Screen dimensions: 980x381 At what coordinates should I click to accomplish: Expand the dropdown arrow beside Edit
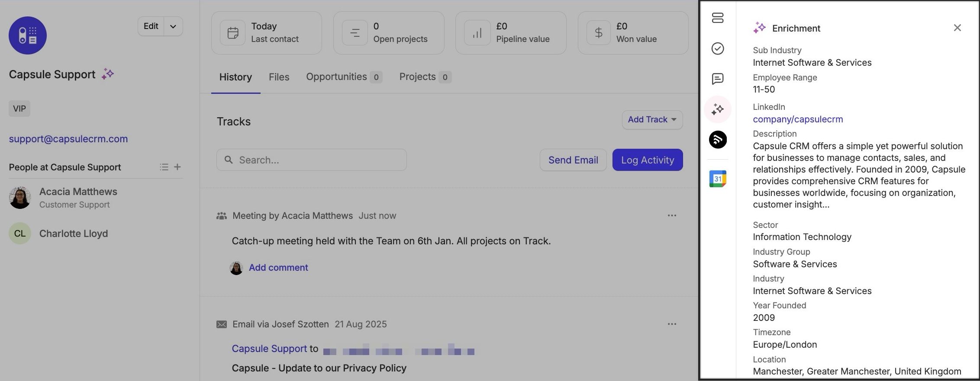[x=173, y=26]
